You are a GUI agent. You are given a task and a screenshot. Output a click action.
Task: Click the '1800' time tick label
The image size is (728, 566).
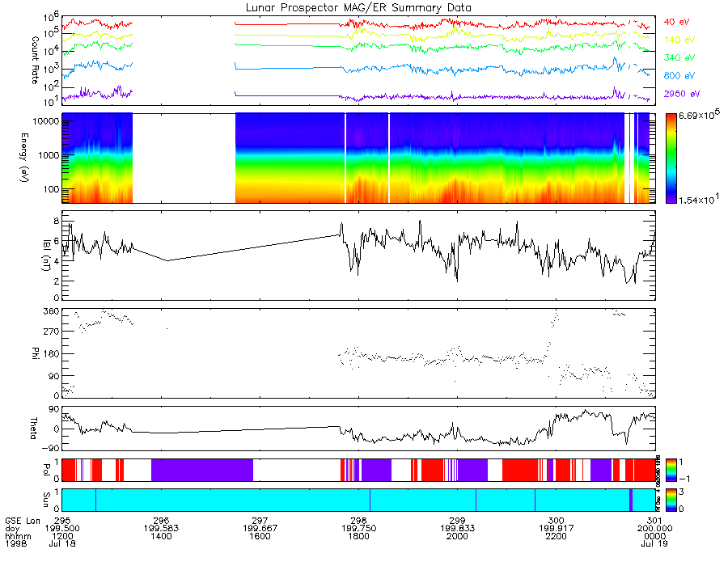358,536
